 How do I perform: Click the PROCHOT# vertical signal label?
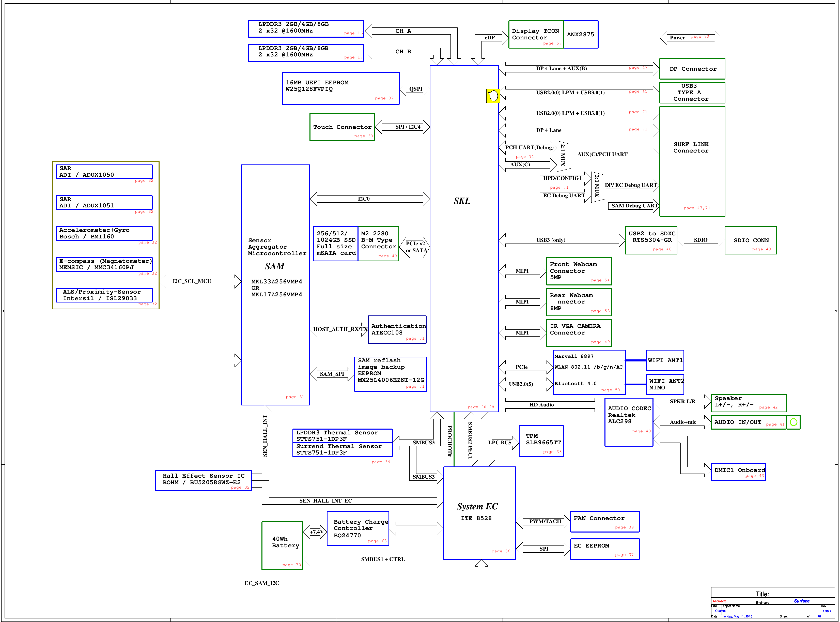click(449, 441)
